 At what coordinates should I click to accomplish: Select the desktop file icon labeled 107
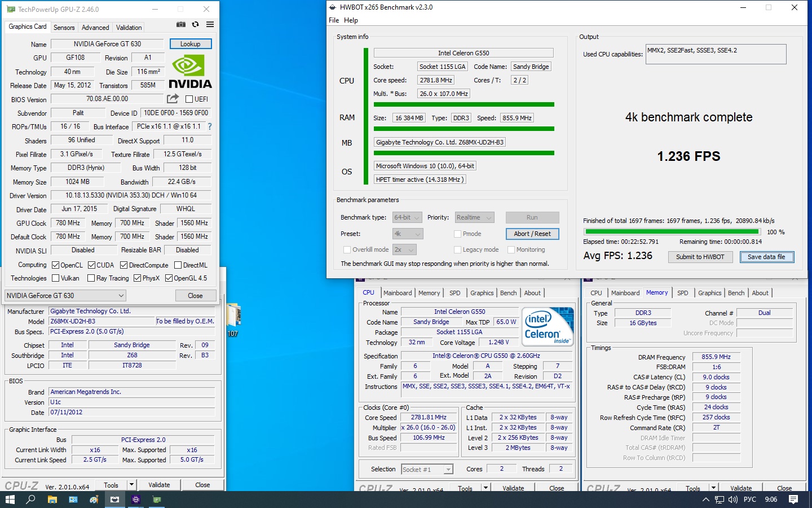click(233, 319)
